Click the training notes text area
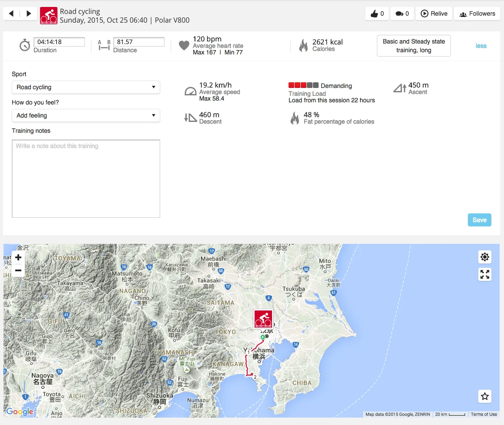504x425 pixels. (86, 179)
